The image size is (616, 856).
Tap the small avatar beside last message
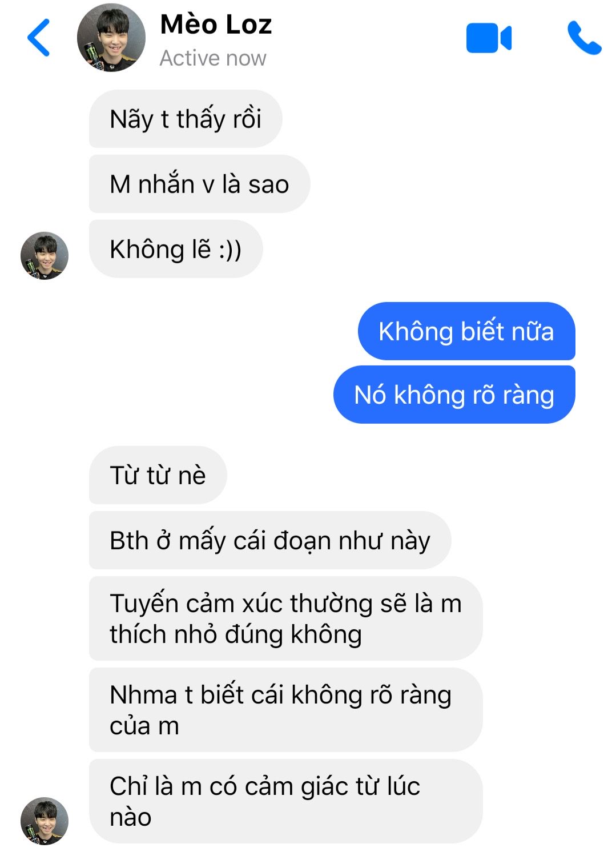coord(45,821)
